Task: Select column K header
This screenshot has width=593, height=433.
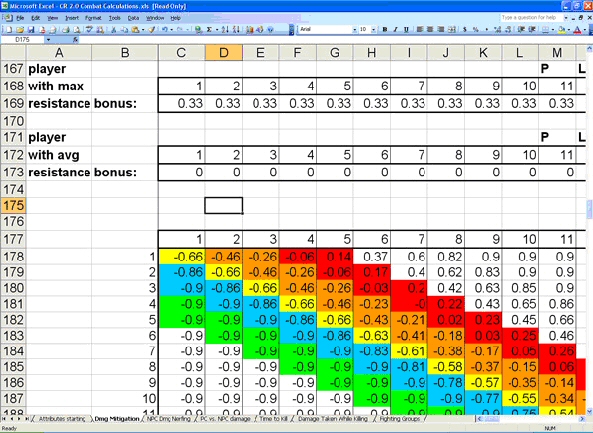Action: 483,53
